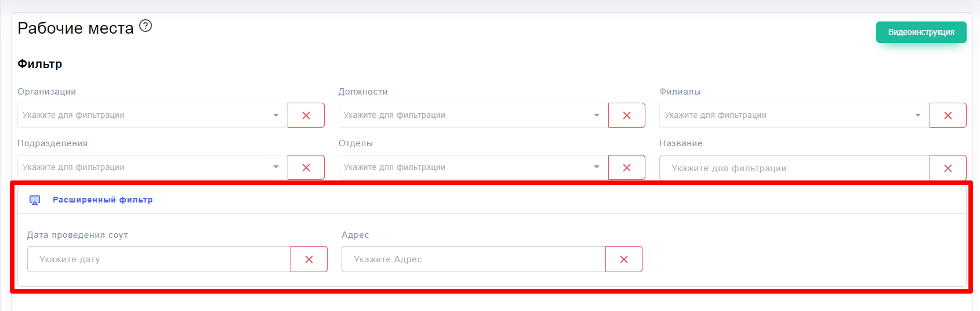The image size is (980, 311).
Task: Click the help question mark icon
Action: pos(146,26)
